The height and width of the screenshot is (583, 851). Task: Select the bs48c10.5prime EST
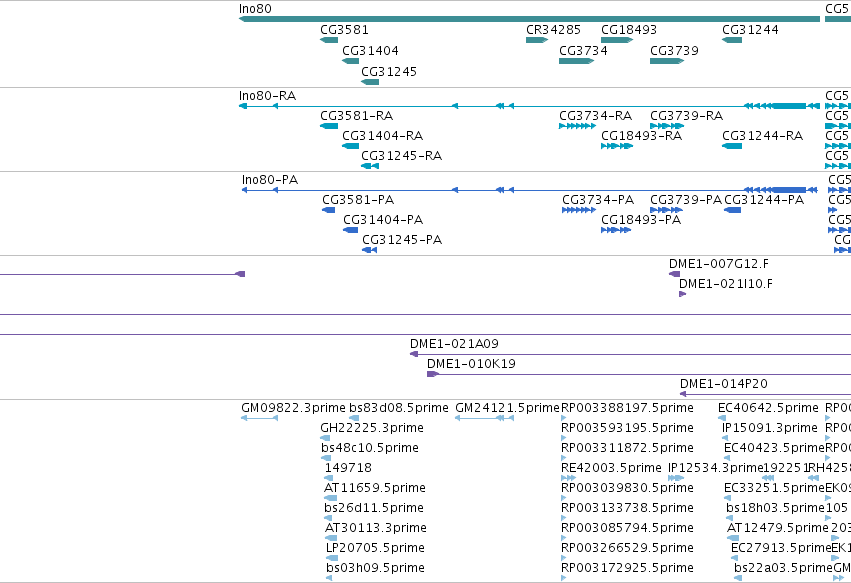(x=326, y=458)
